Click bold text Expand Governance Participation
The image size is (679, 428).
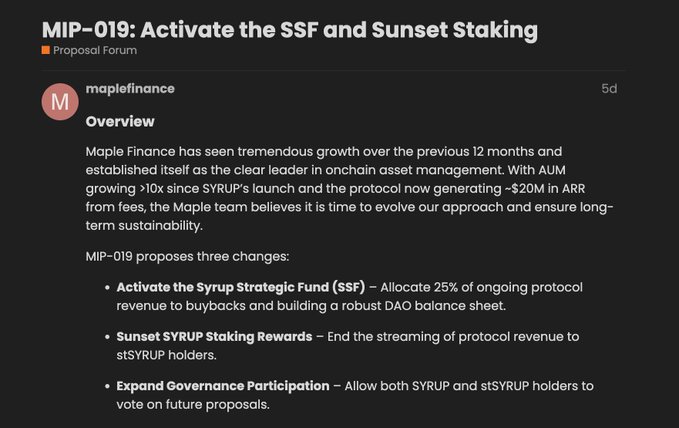[x=223, y=385]
